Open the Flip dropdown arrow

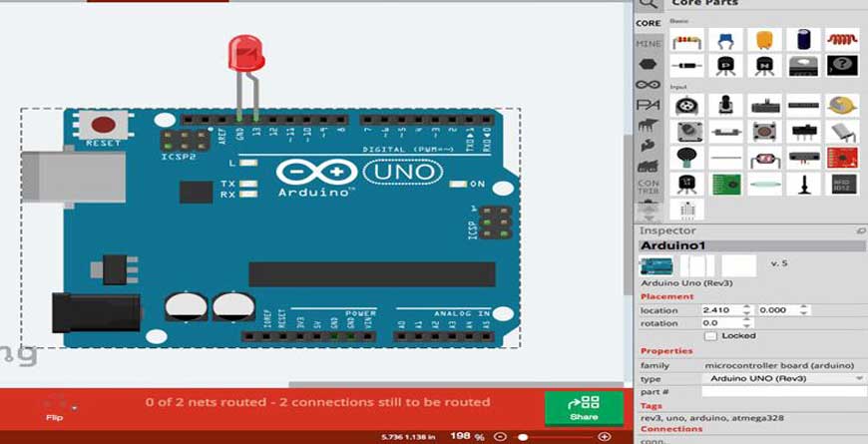coord(74,409)
